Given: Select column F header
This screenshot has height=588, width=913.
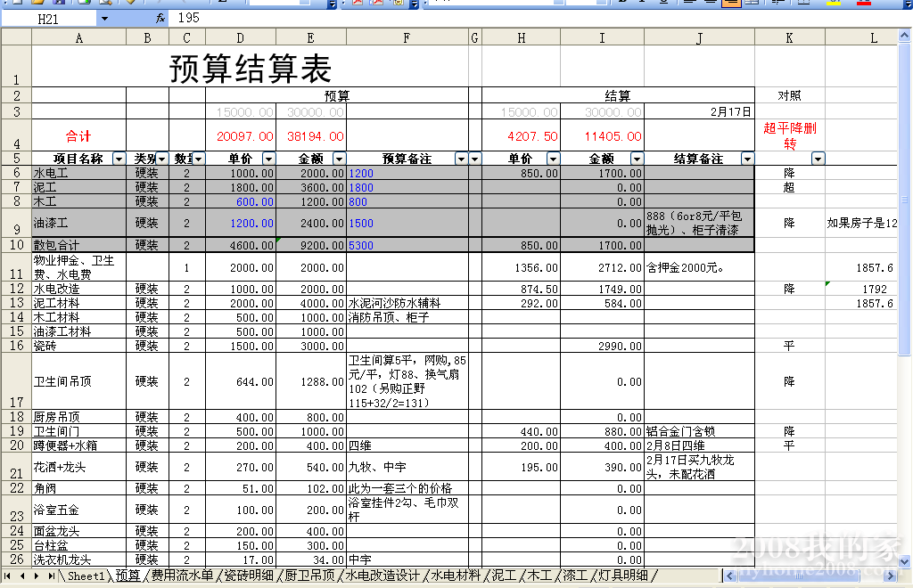Looking at the screenshot, I should click(407, 37).
